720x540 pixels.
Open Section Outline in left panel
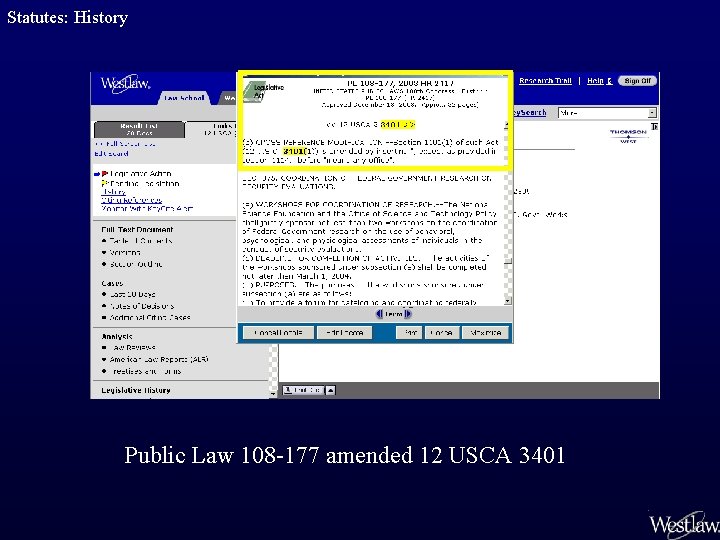pos(136,264)
